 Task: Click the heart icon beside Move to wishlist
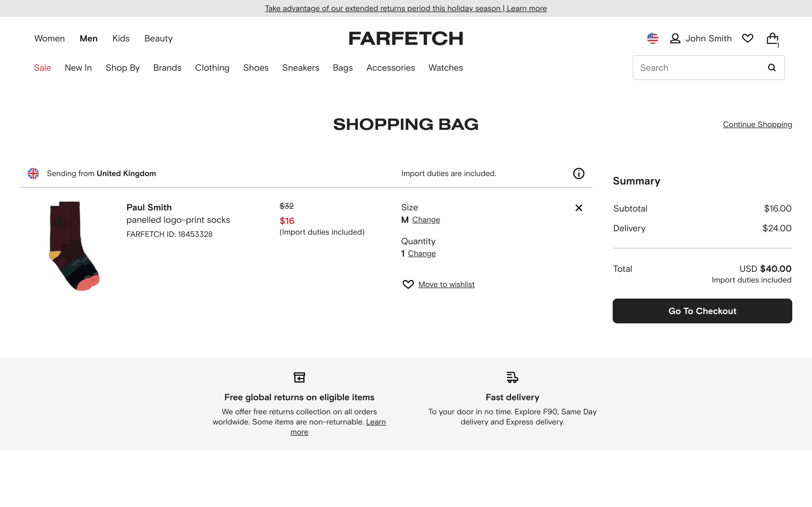(x=408, y=284)
